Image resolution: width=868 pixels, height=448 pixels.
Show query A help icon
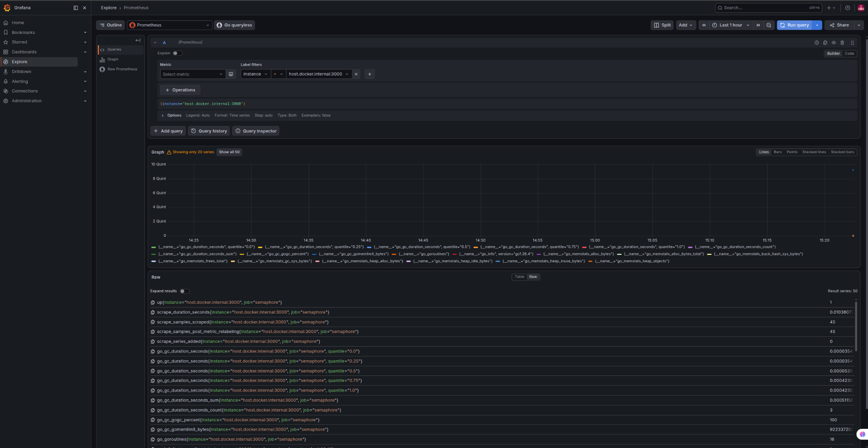coord(817,42)
